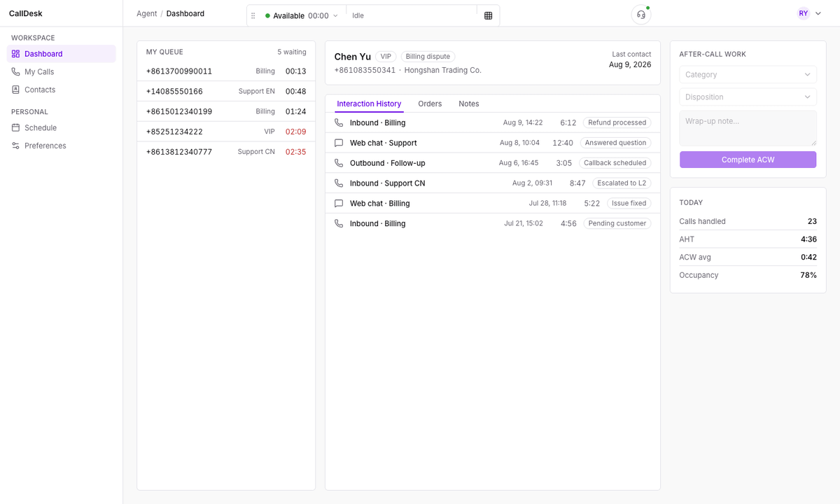Click Hongshan Trading Co. company name
The height and width of the screenshot is (504, 840).
pos(443,70)
